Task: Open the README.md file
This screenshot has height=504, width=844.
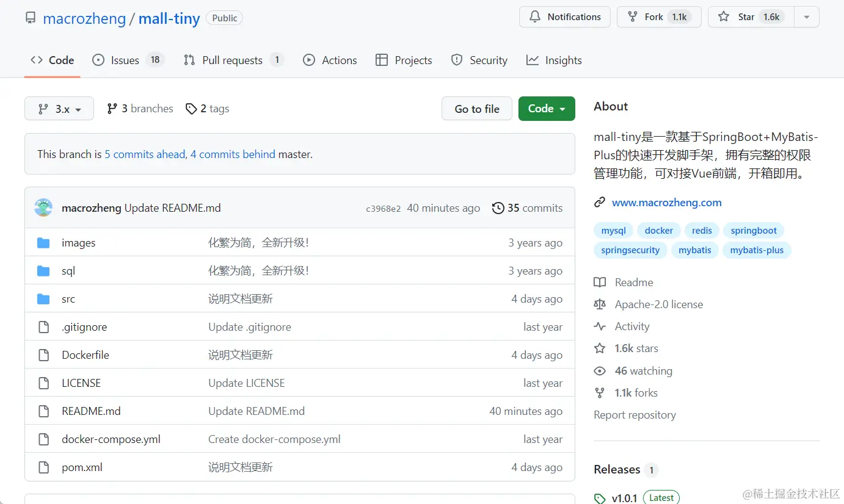Action: [91, 411]
